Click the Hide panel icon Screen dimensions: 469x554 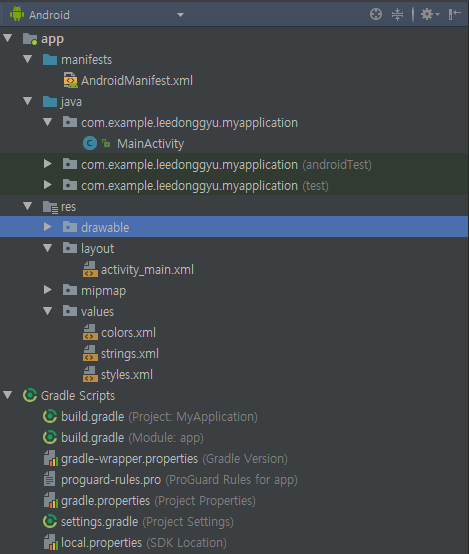pyautogui.click(x=455, y=14)
